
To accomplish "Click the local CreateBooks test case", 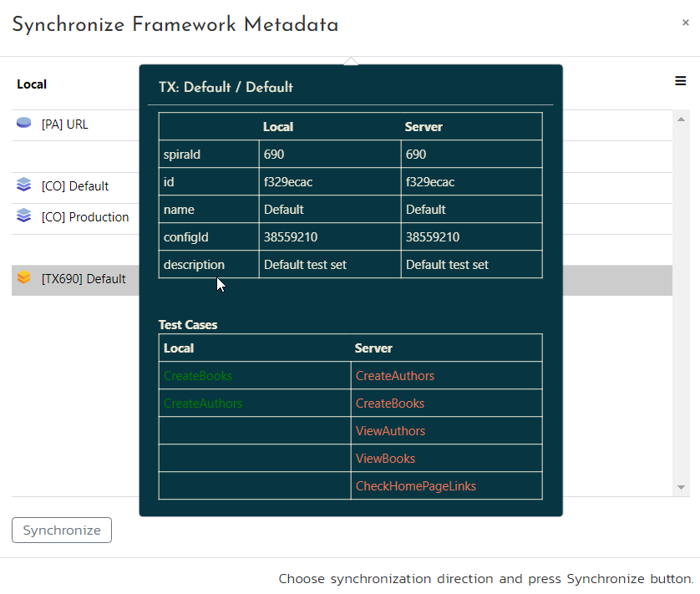I will tap(198, 376).
